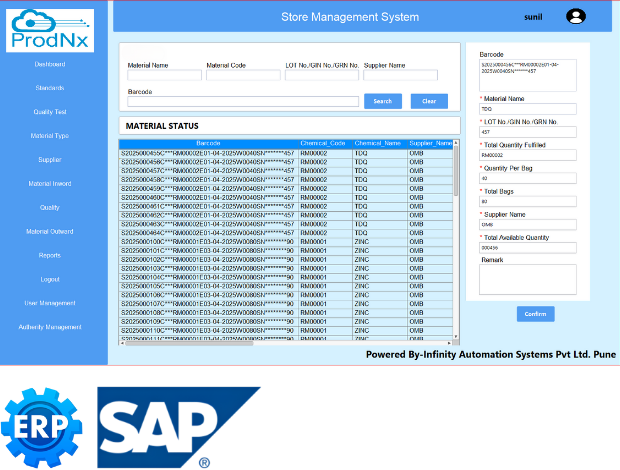The width and height of the screenshot is (620, 470).
Task: Open Material Inward page
Action: tap(50, 184)
